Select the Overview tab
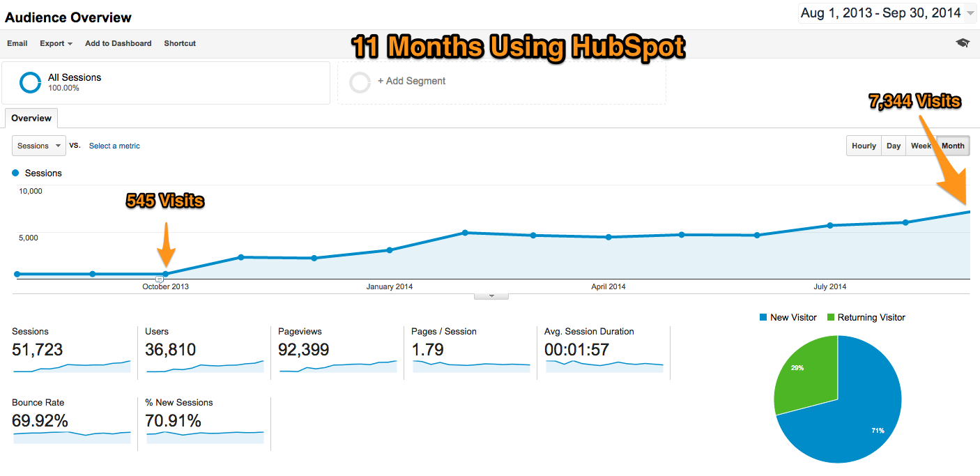This screenshot has width=980, height=476. pyautogui.click(x=31, y=118)
